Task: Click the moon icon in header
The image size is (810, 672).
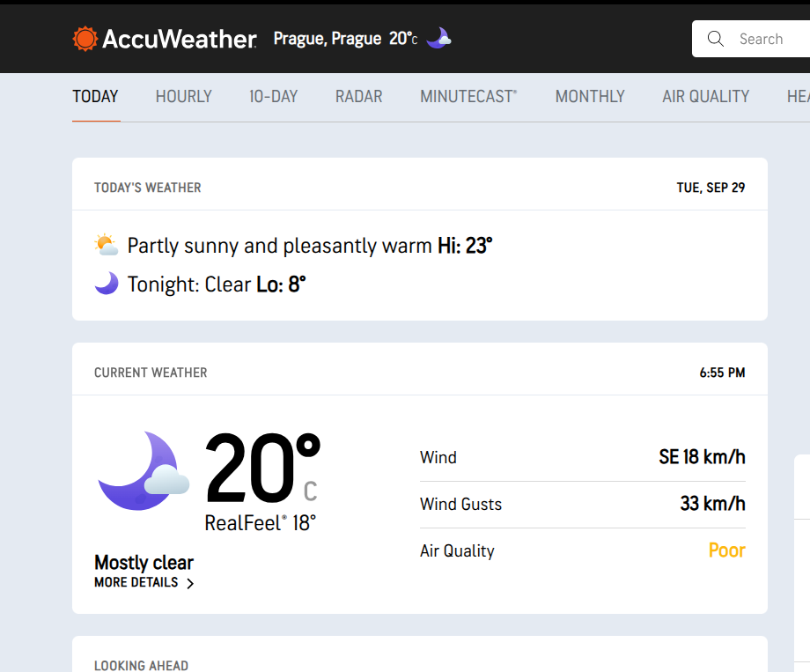Action: click(438, 38)
